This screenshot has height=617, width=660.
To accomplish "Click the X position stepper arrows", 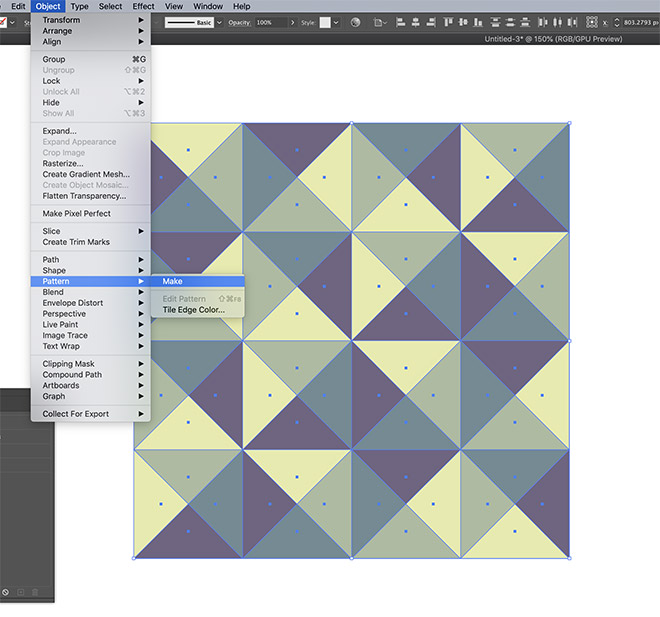I will (617, 22).
